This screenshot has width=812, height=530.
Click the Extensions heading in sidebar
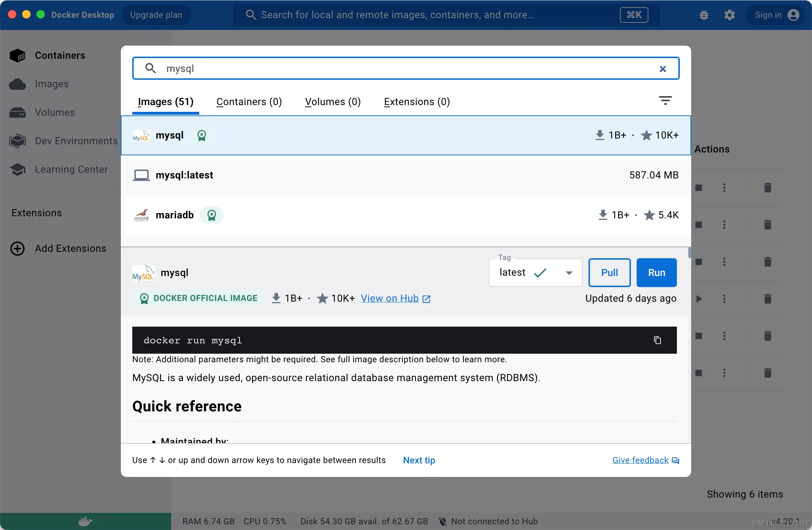coord(36,213)
